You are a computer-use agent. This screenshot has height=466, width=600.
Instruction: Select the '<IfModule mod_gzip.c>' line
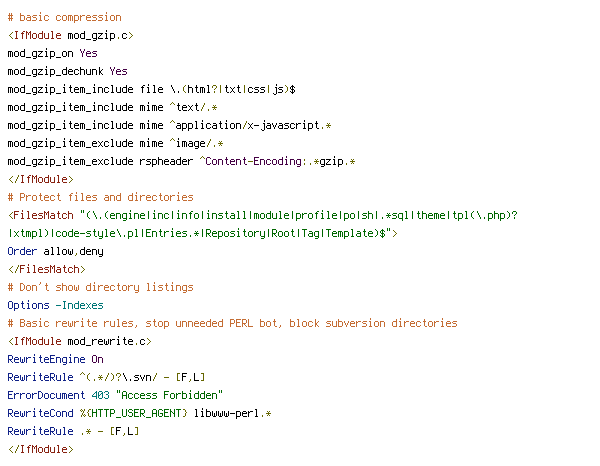click(70, 36)
